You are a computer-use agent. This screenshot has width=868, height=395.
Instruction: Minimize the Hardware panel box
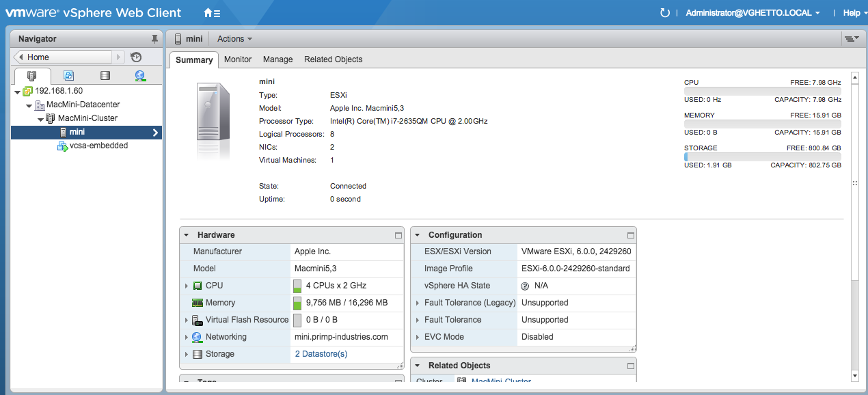point(398,235)
